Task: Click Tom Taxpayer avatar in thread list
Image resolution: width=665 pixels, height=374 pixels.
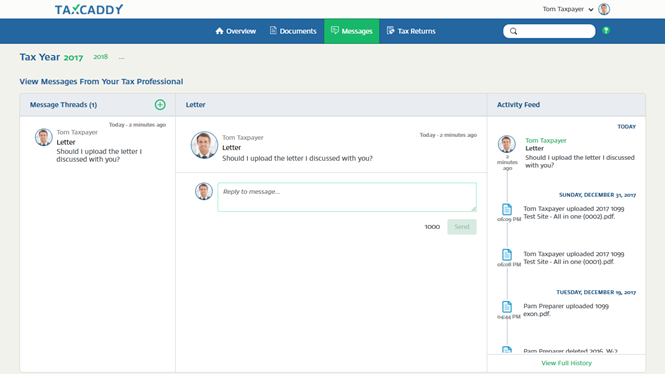Action: [x=44, y=137]
